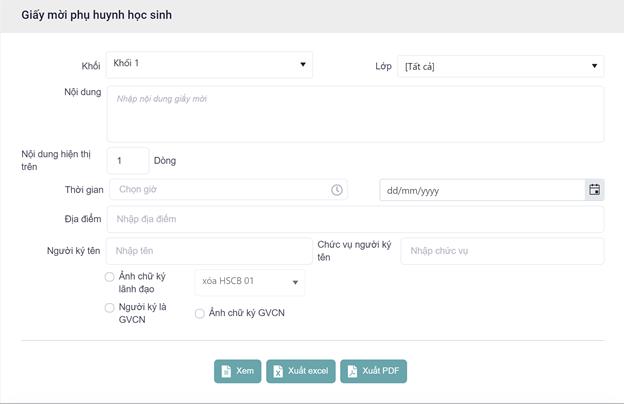Open the xóa HSCB 01 signature dropdown
This screenshot has height=404, width=624.
250,282
